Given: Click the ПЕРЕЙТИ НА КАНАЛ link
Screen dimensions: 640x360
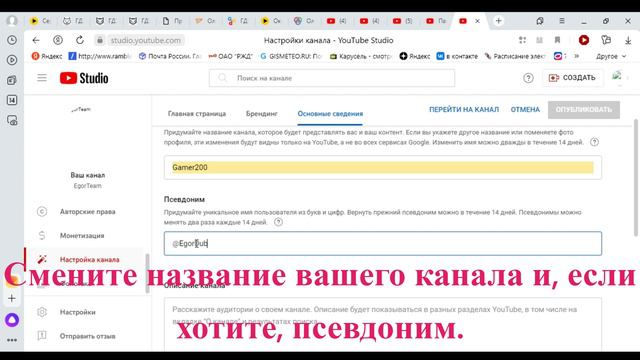Looking at the screenshot, I should tap(464, 109).
